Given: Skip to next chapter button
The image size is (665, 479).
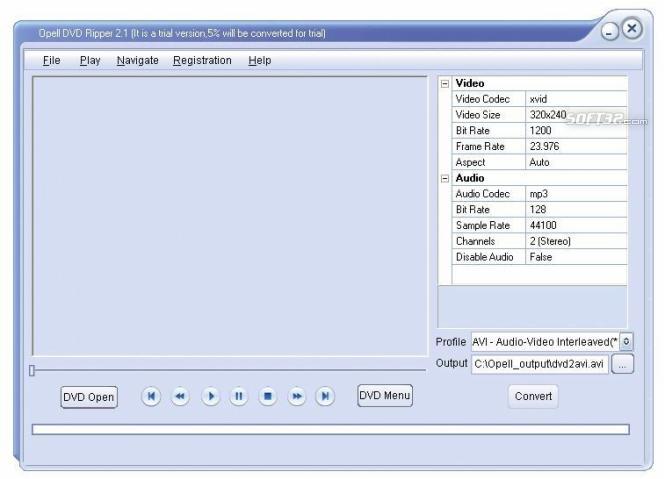Looking at the screenshot, I should coord(325,396).
